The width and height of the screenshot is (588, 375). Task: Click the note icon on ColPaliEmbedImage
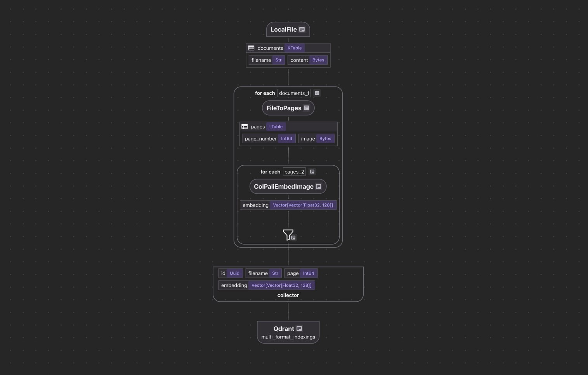click(x=319, y=186)
